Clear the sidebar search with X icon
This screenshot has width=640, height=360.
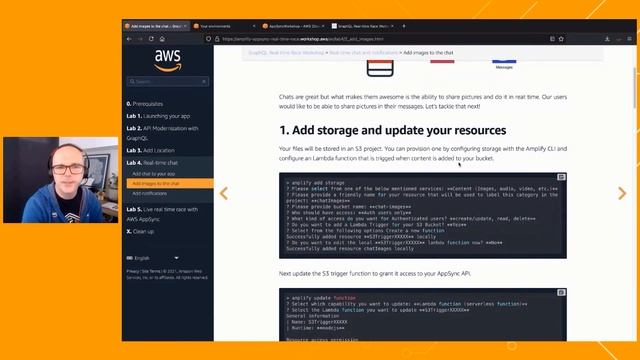(x=204, y=82)
